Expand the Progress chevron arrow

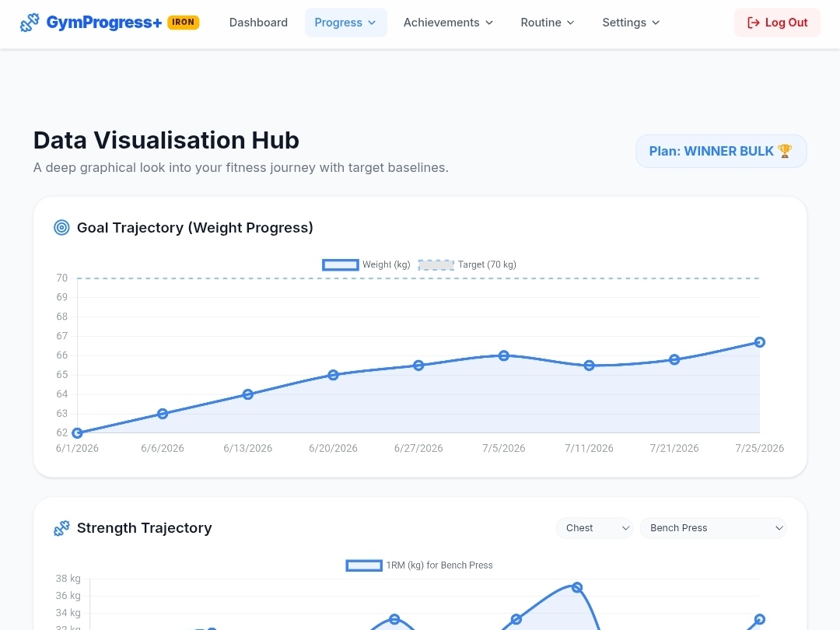[x=372, y=23]
